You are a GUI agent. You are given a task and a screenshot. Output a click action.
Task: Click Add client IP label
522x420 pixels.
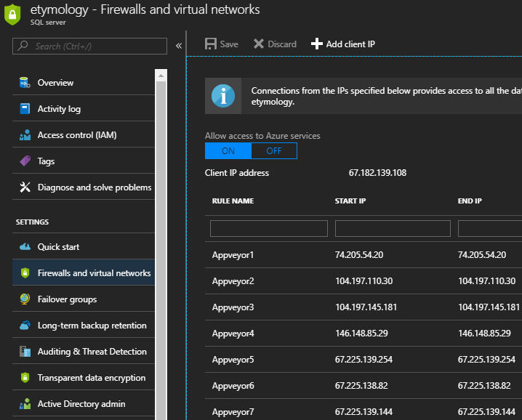pos(350,44)
